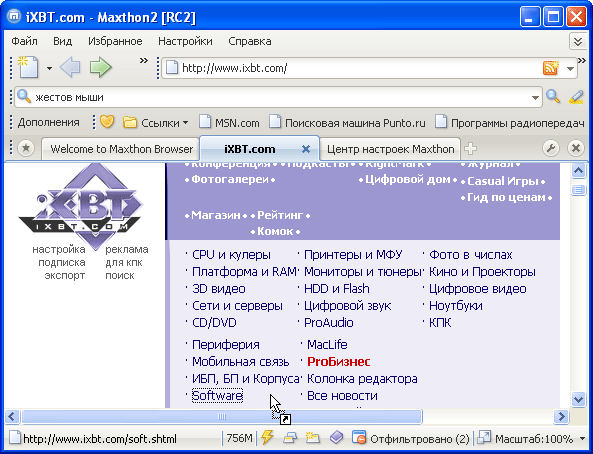Screen dimensions: 593x454
Task: Click the star tab list icon
Action: click(26, 148)
